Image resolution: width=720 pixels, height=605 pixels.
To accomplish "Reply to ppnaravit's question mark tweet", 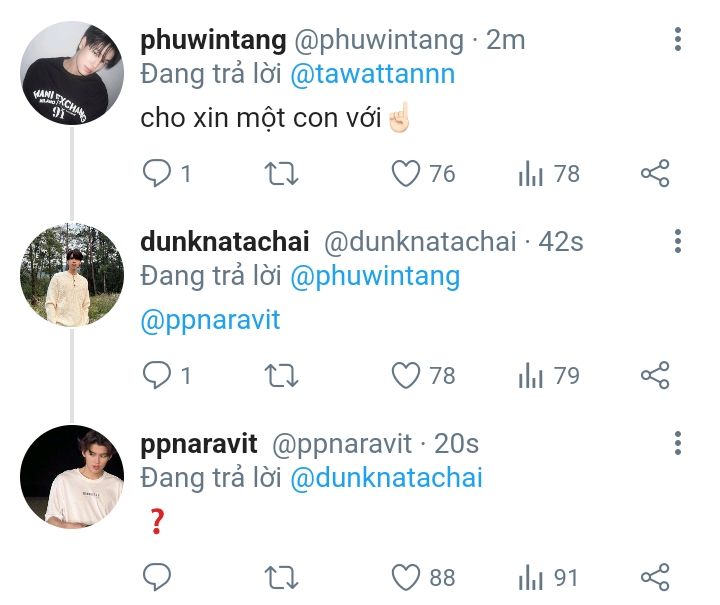I will [157, 577].
